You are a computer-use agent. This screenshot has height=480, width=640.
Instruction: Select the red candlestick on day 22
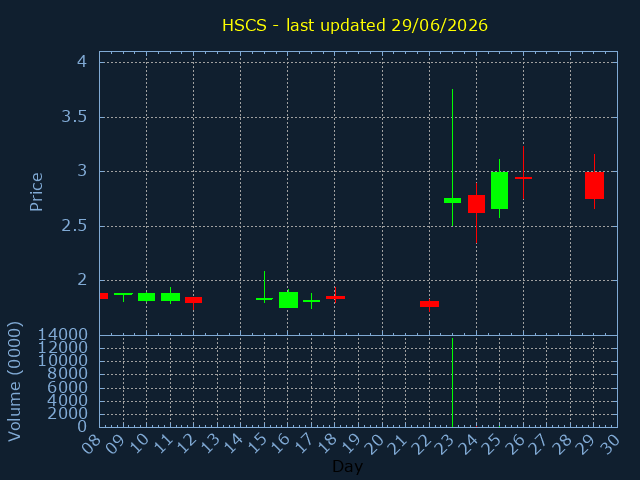tap(429, 304)
